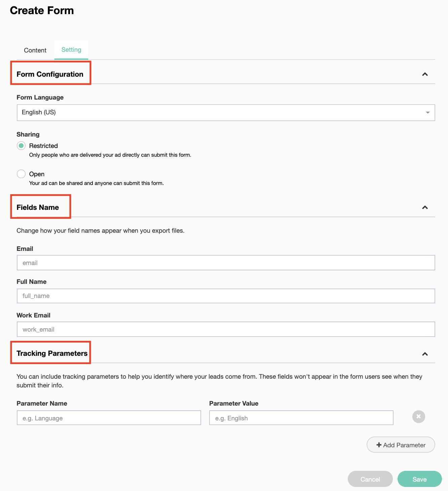448x491 pixels.
Task: Focus the Email field name input
Action: 226,263
